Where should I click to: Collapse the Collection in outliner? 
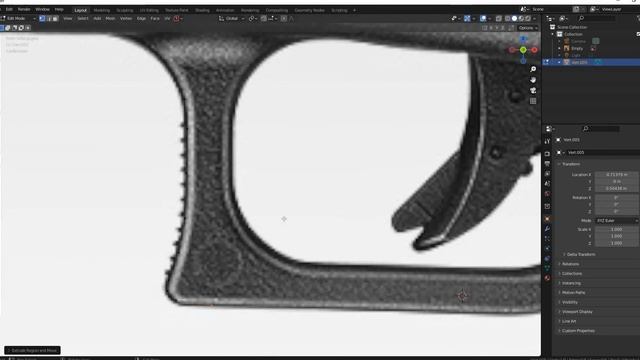pos(553,34)
